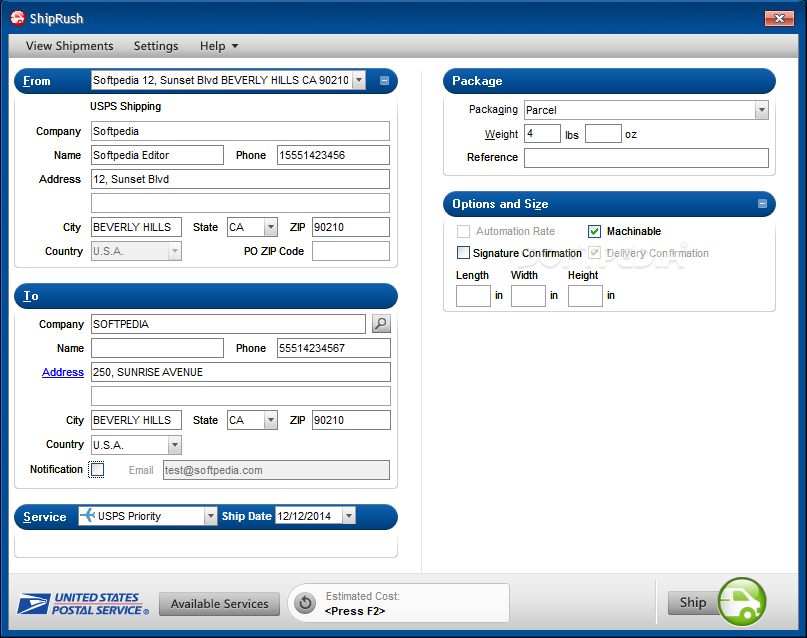Open the Packaging Parcel dropdown

762,110
